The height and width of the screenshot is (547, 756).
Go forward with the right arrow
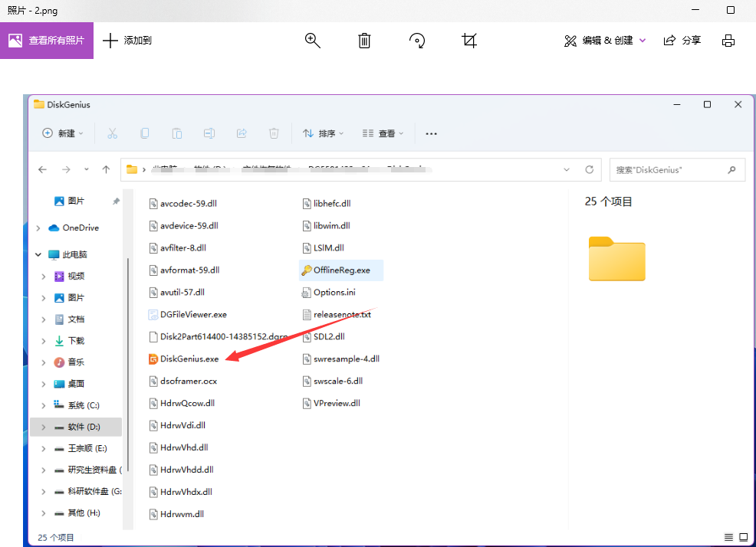pos(66,169)
